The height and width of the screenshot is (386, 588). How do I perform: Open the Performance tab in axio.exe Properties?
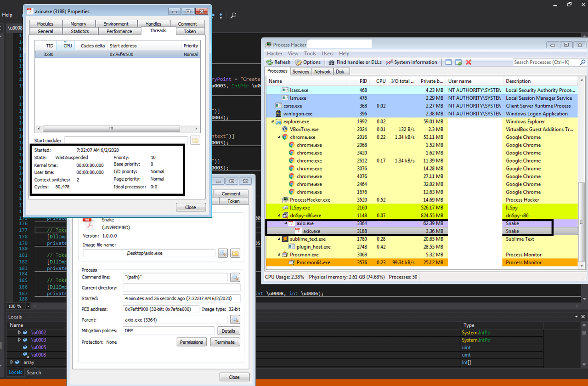tap(119, 31)
